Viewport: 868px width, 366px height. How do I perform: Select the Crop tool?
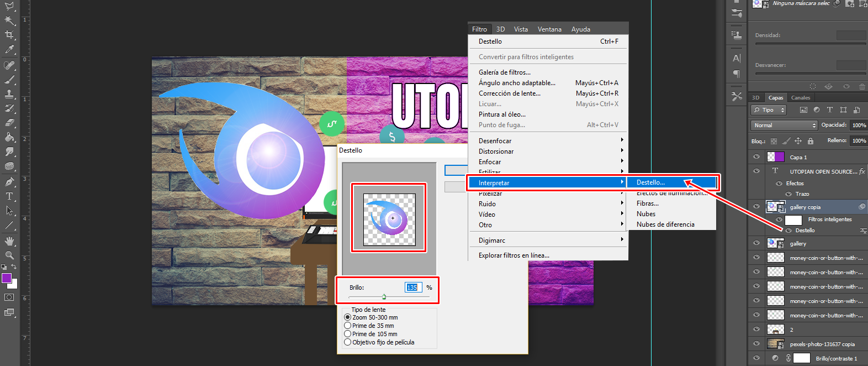[x=9, y=35]
